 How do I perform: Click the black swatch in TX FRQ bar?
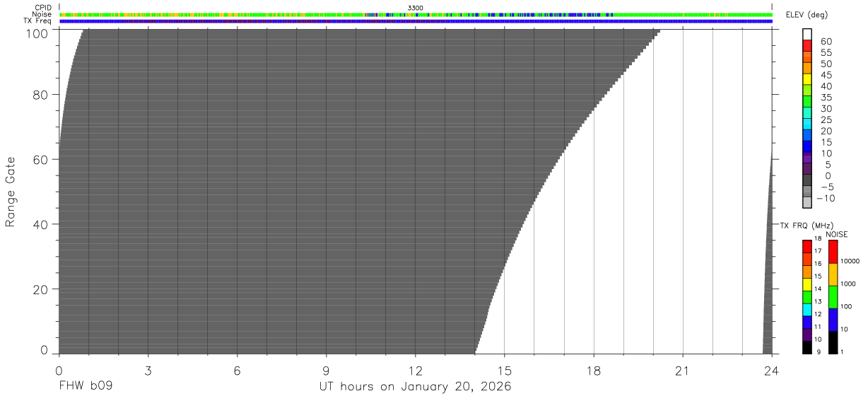point(807,348)
